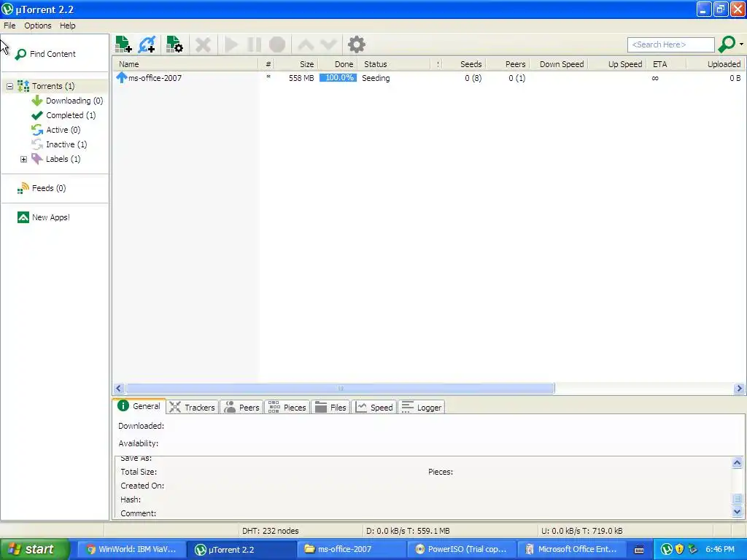Switch to the Speed tab
747x560 pixels.
374,407
